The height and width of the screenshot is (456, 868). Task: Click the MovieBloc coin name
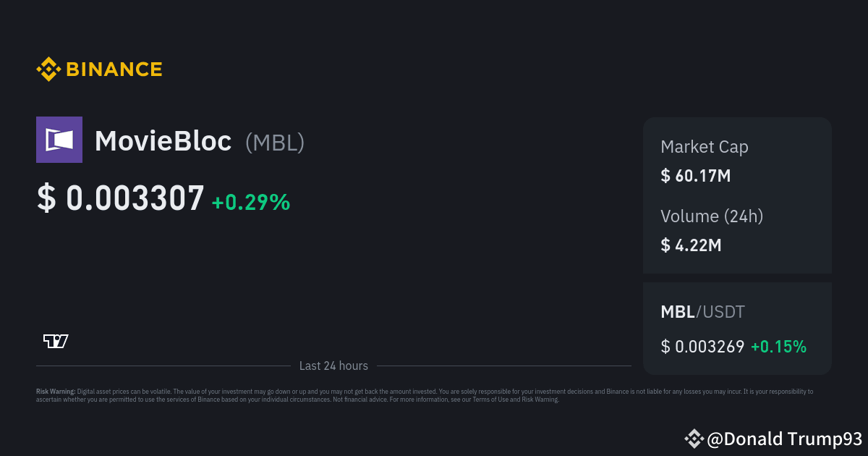pyautogui.click(x=163, y=141)
